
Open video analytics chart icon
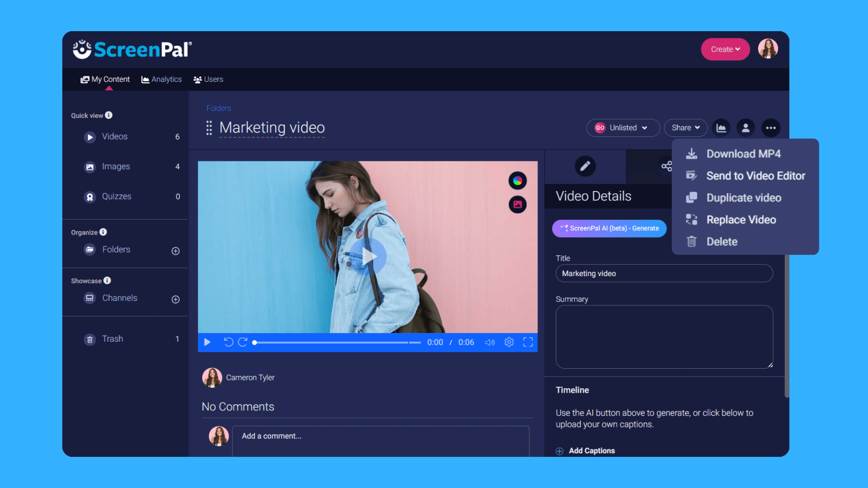[x=722, y=128]
